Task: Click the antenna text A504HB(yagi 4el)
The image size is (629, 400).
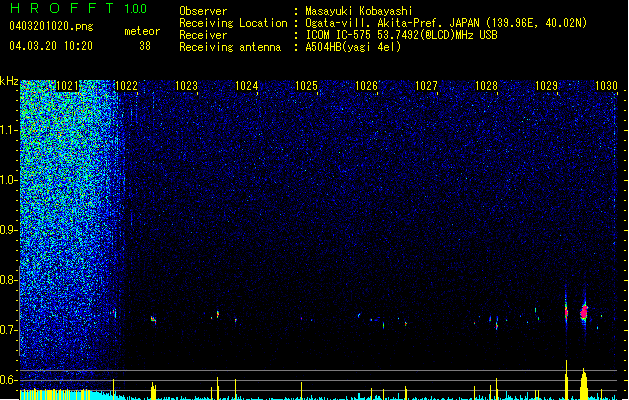Action: (353, 47)
